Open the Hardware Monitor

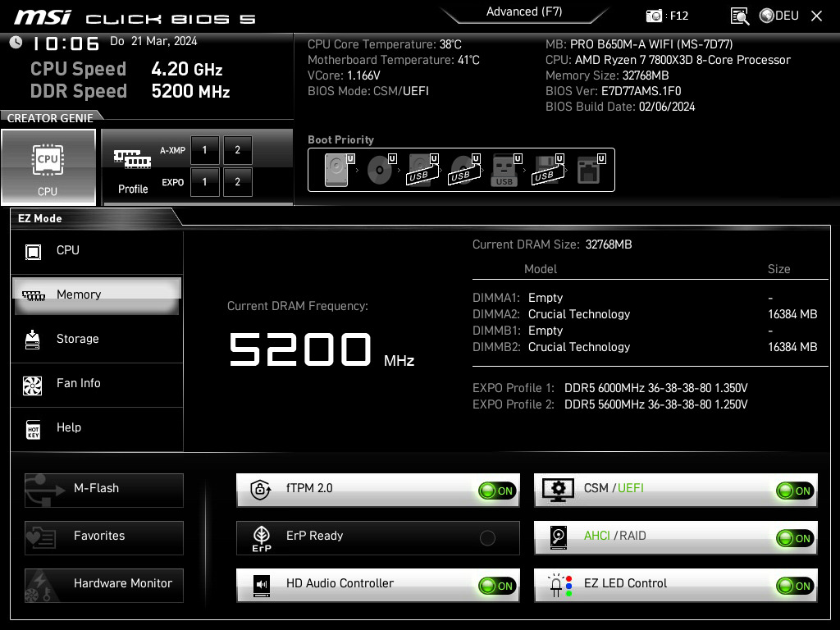pyautogui.click(x=104, y=586)
